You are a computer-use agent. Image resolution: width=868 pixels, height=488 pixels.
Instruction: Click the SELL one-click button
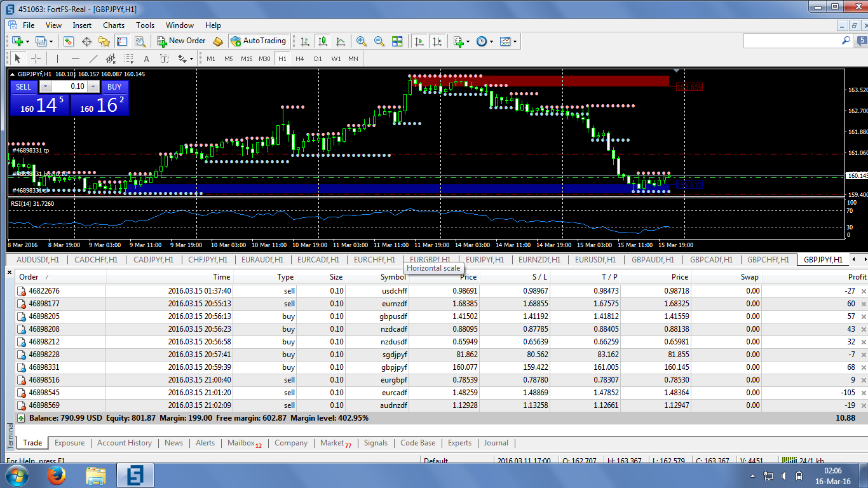[24, 87]
